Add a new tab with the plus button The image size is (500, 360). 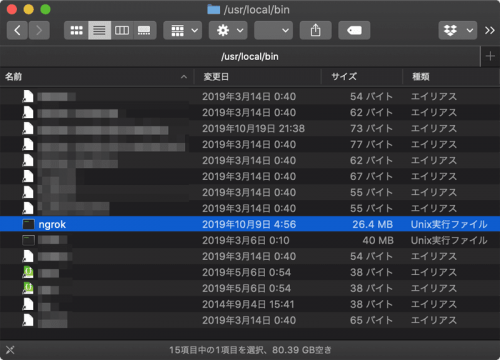tap(490, 56)
